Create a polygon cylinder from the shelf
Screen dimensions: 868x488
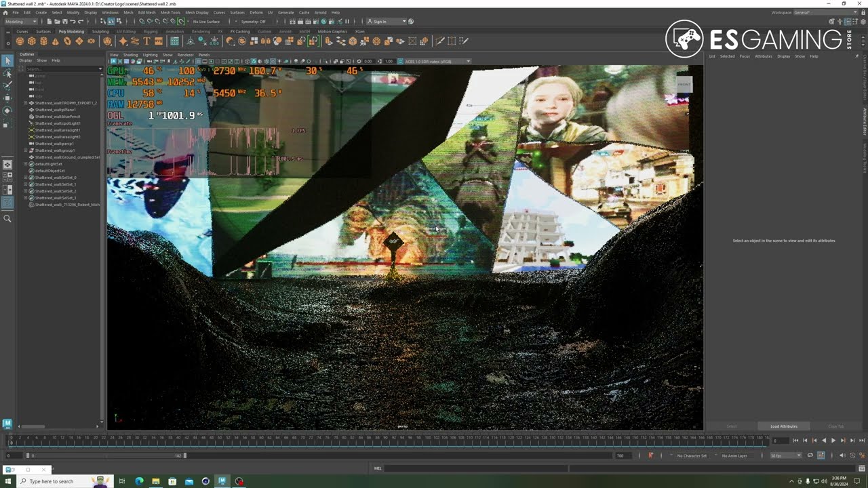(x=43, y=41)
